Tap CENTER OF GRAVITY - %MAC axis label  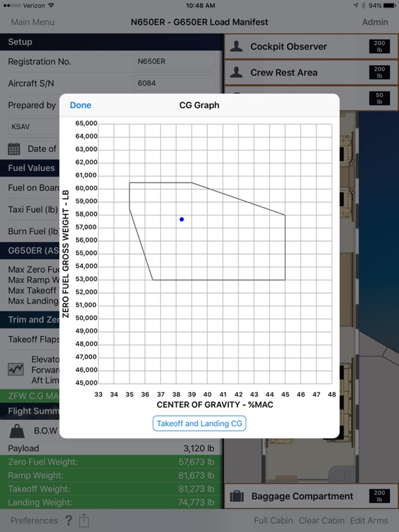(215, 405)
